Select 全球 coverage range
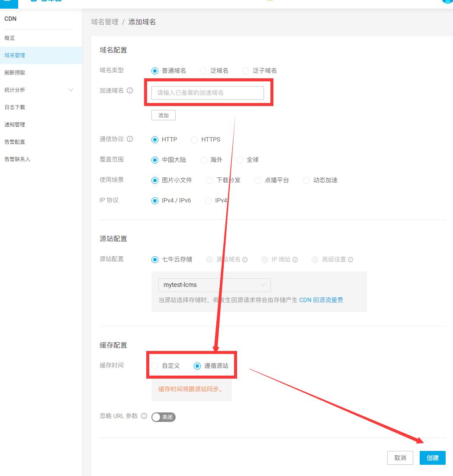Viewport: 453px width, 476px height. 240,160
